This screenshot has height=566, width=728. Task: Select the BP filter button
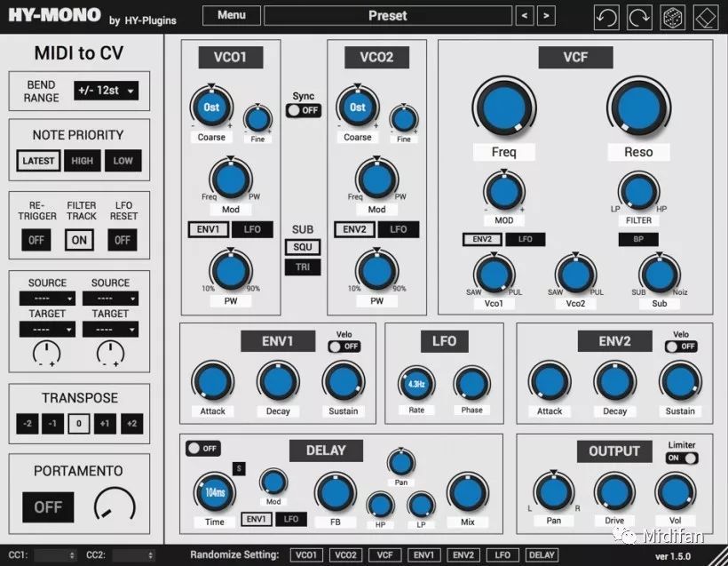(638, 239)
